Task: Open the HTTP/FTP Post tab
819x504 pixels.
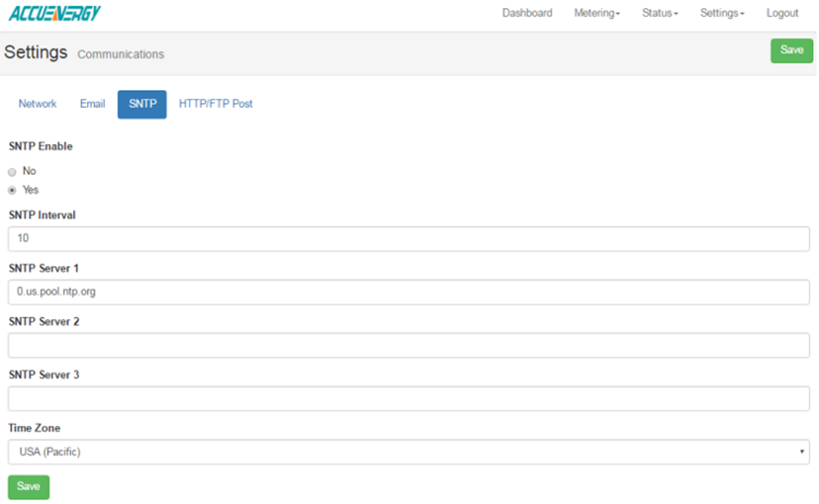Action: tap(216, 104)
